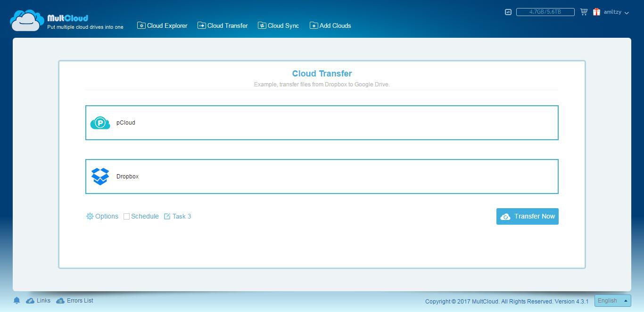Click the Options gear icon

[90, 216]
